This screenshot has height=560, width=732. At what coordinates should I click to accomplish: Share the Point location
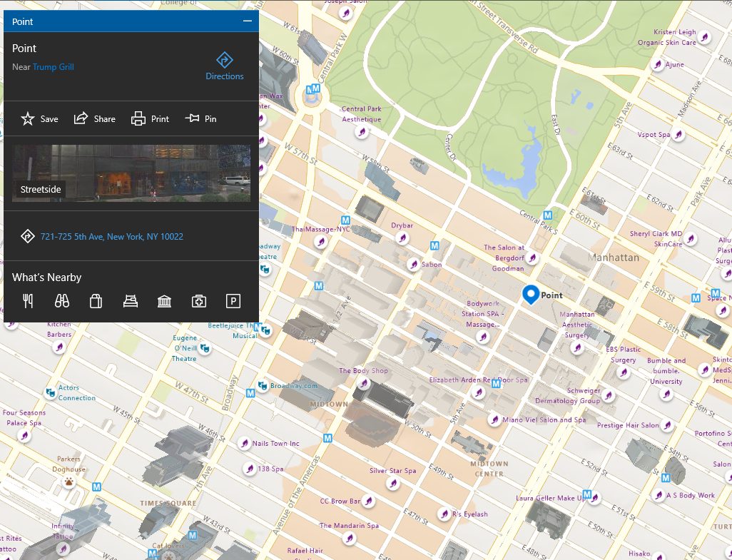pyautogui.click(x=95, y=119)
